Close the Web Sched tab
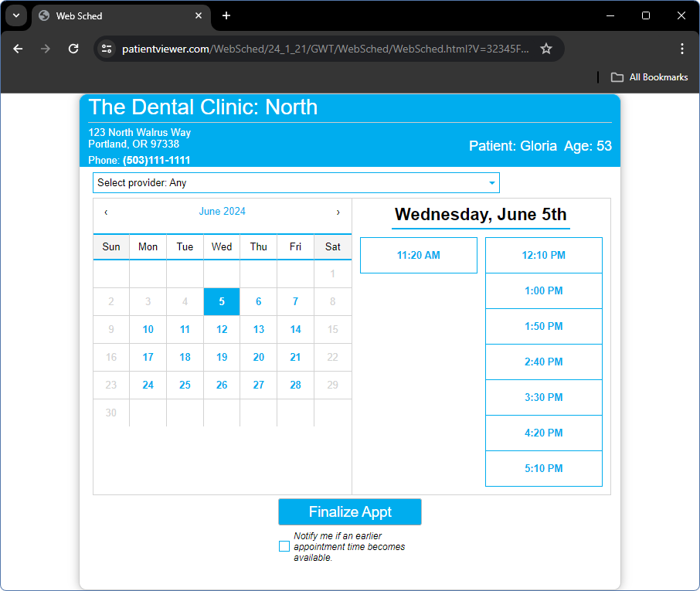Viewport: 700px width, 591px height. 199,15
